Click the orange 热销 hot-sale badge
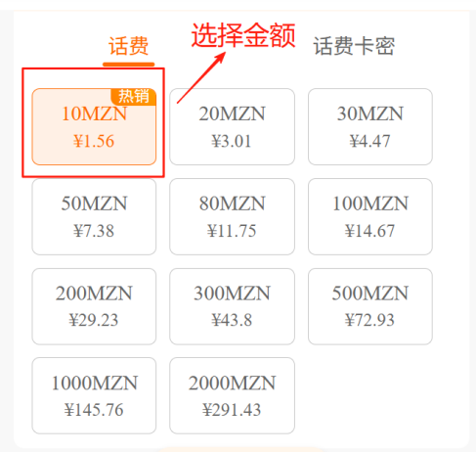 click(134, 97)
